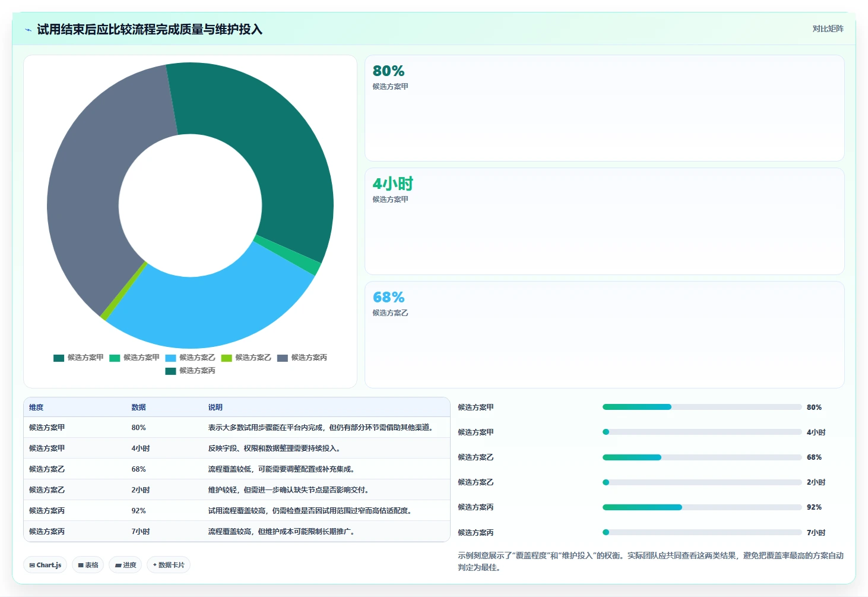
Task: Click the lightning icon beside the title
Action: (x=28, y=30)
